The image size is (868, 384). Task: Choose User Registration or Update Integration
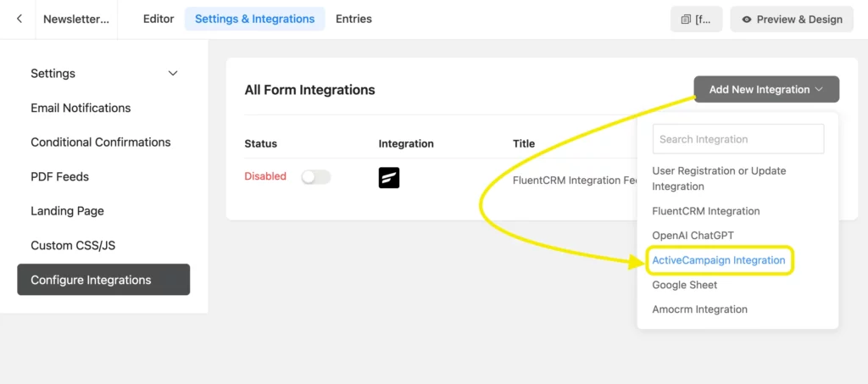click(719, 178)
